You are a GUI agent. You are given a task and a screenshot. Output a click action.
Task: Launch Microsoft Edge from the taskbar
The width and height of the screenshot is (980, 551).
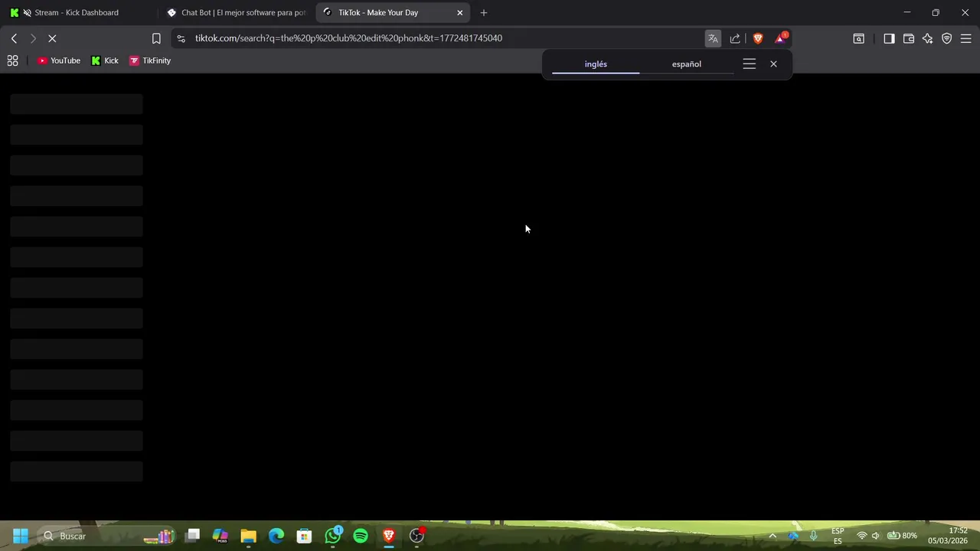pos(276,536)
